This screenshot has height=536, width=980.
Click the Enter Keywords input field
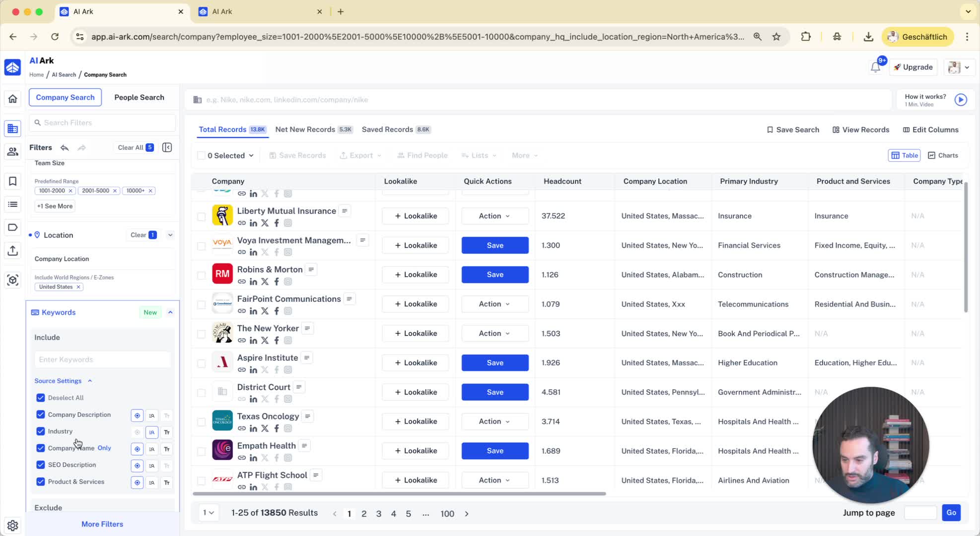click(103, 359)
